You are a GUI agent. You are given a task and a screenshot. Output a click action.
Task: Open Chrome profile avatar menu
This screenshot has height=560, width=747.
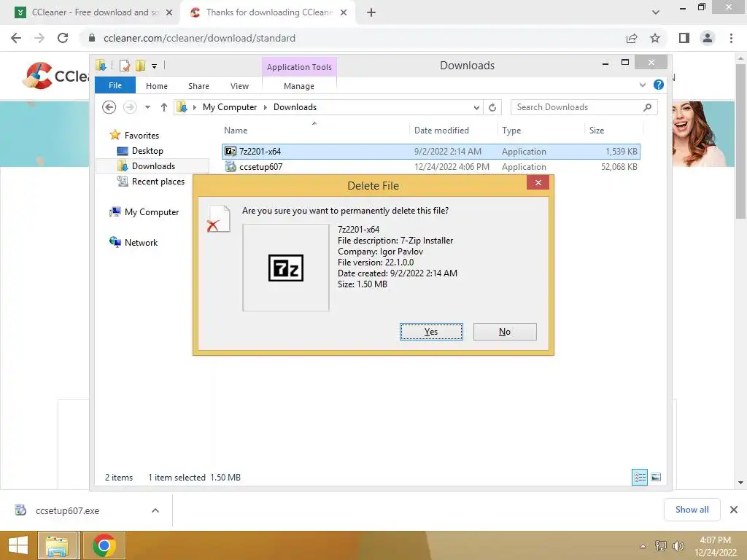click(x=708, y=38)
